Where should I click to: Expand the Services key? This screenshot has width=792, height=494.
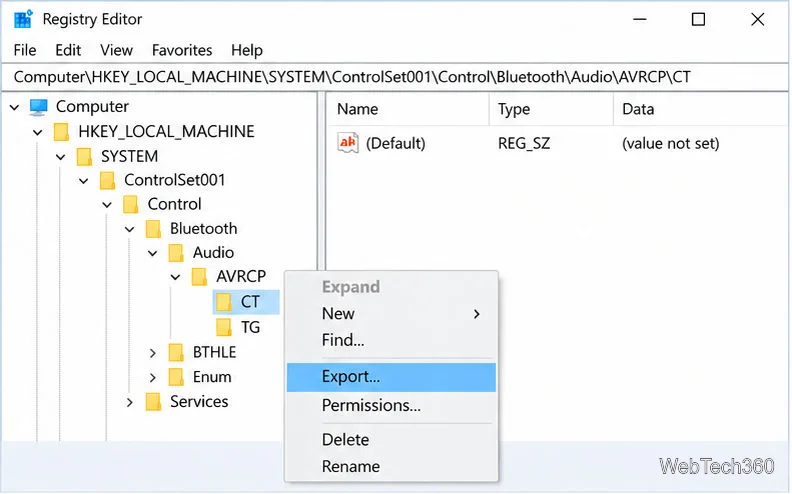[x=130, y=403]
